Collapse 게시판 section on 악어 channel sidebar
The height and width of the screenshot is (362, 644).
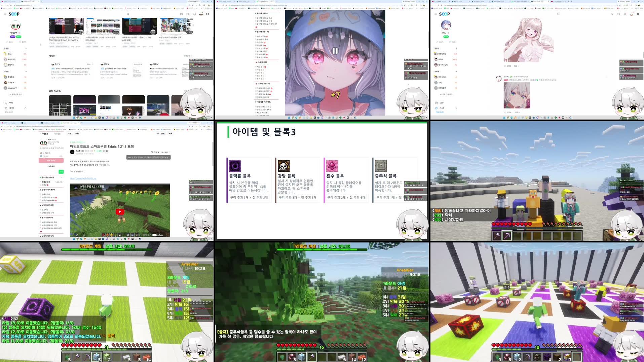[25, 108]
